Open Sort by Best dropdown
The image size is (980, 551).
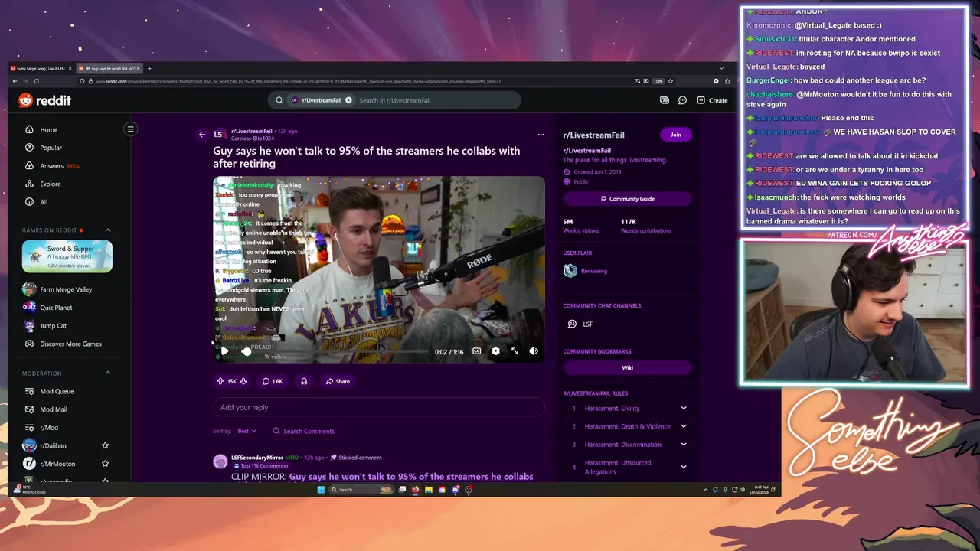(x=247, y=431)
